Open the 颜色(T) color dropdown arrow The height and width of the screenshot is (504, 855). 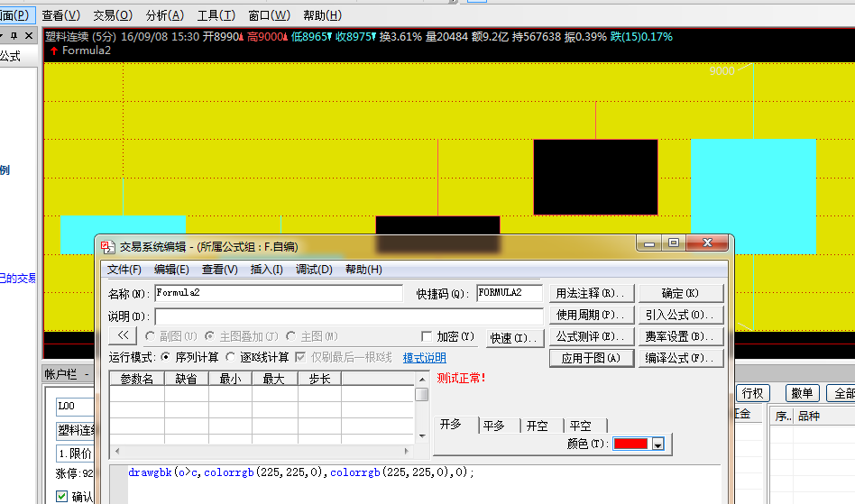pyautogui.click(x=658, y=444)
